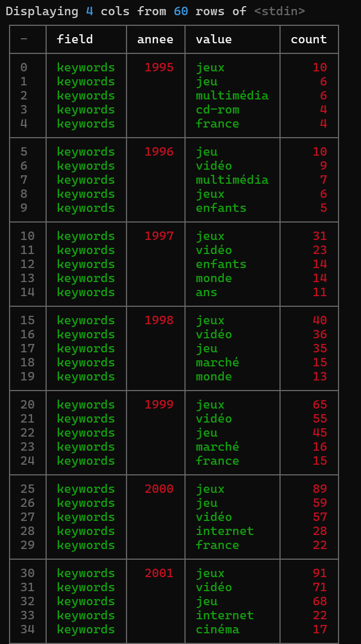Click the count 91 cell
This screenshot has width=361, height=644.
[319, 573]
